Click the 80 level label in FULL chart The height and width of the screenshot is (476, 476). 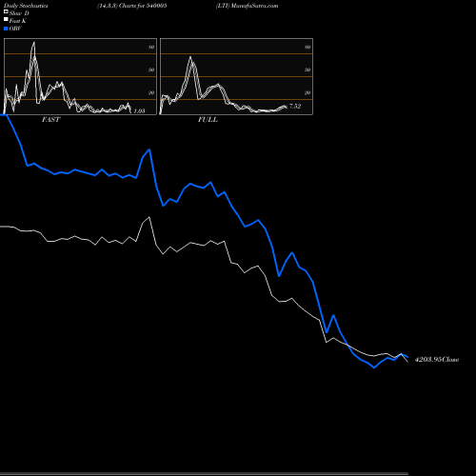click(x=307, y=47)
